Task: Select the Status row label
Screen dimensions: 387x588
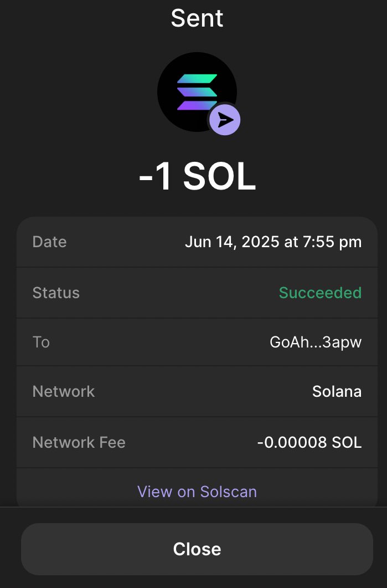Action: (56, 293)
